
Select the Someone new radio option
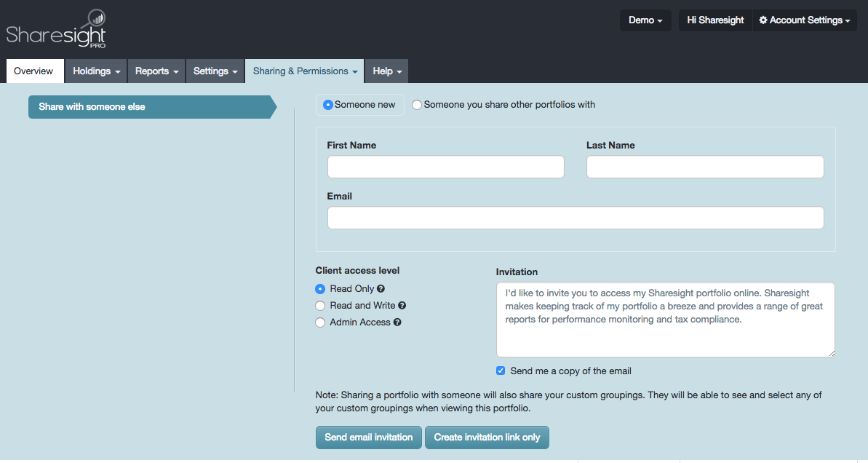pos(327,105)
